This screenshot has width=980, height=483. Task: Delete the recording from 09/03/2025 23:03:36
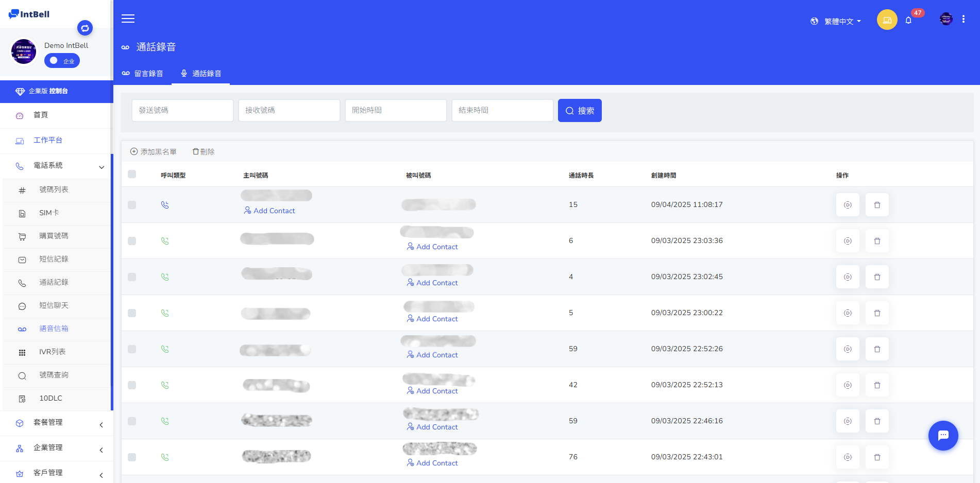pyautogui.click(x=877, y=241)
